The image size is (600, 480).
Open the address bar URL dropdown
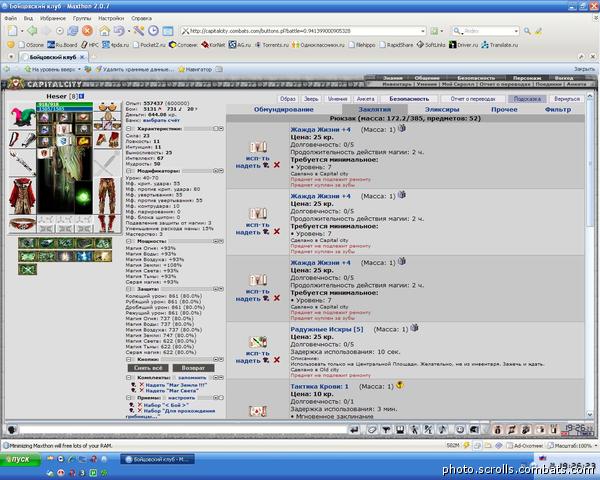pyautogui.click(x=423, y=31)
